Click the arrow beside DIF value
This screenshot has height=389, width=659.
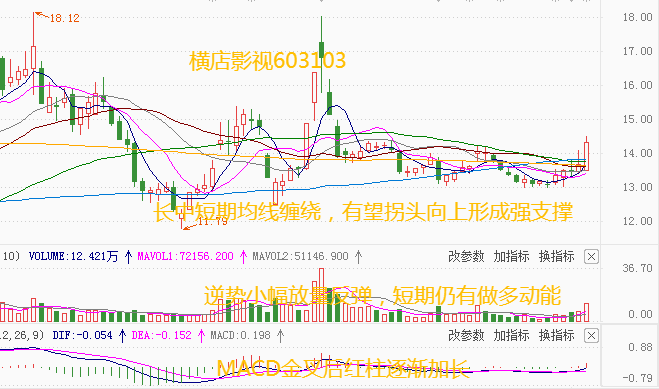pos(122,336)
